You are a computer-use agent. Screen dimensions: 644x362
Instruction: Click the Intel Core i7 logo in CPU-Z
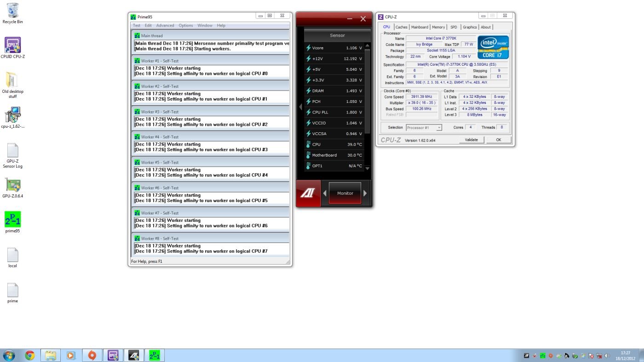[x=493, y=47]
